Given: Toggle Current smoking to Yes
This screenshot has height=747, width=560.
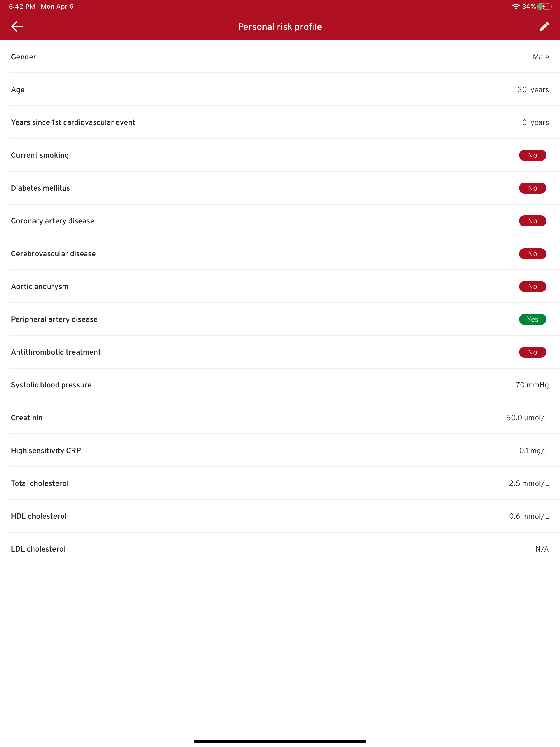Looking at the screenshot, I should [x=533, y=155].
